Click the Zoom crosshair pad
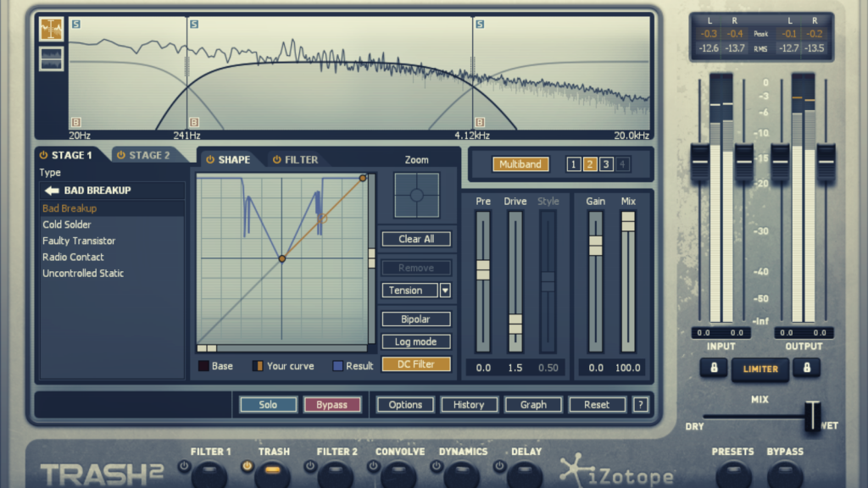The width and height of the screenshot is (868, 488). (x=417, y=196)
